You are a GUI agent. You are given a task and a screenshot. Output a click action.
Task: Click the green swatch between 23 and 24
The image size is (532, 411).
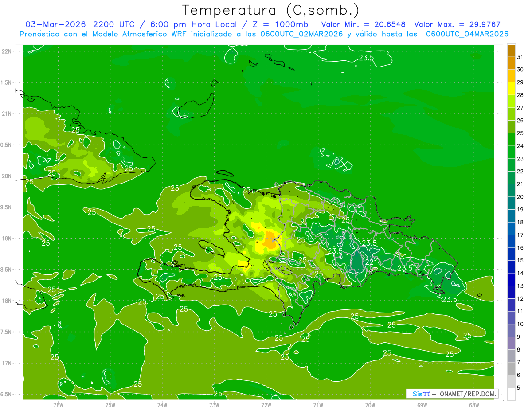tap(511, 152)
